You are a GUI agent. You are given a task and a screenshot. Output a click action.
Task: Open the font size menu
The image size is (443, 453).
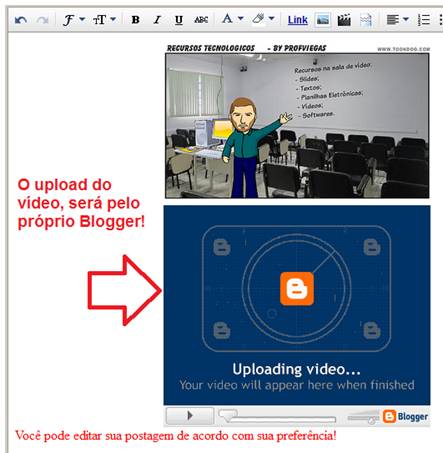point(104,20)
